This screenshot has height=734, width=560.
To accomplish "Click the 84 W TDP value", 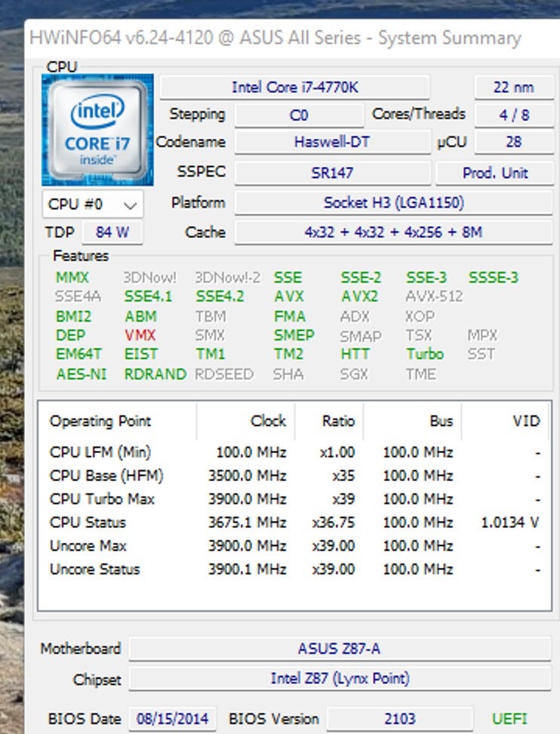I will 112,232.
